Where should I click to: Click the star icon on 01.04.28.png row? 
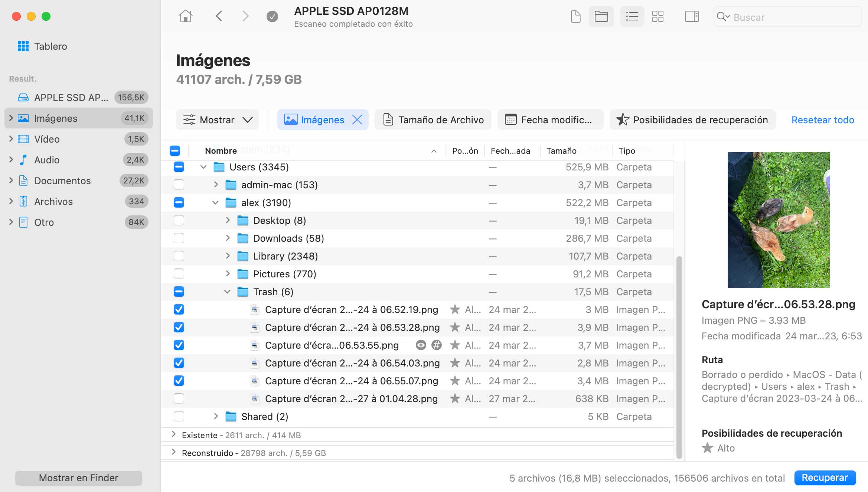tap(455, 398)
